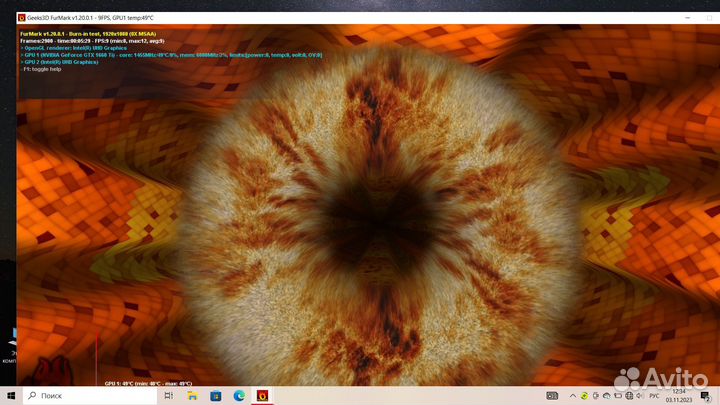Click the 'F1: toggle help' overlay text
Screen dimensions: 720x405
(41, 69)
